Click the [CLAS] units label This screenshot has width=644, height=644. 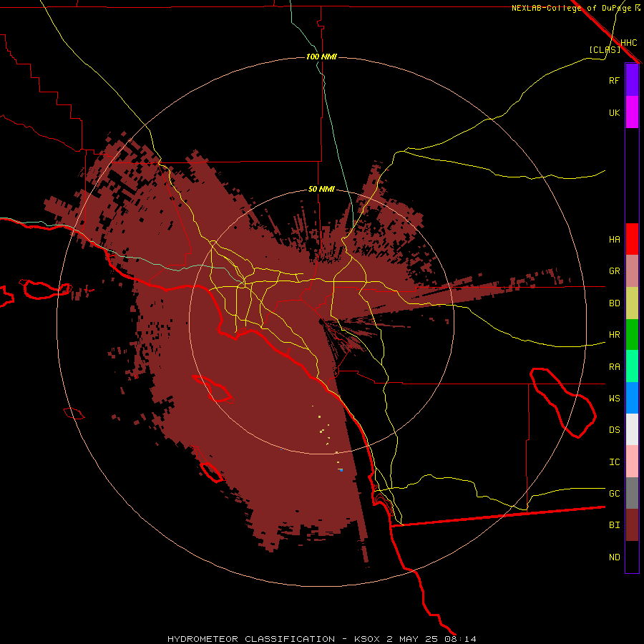coord(605,49)
